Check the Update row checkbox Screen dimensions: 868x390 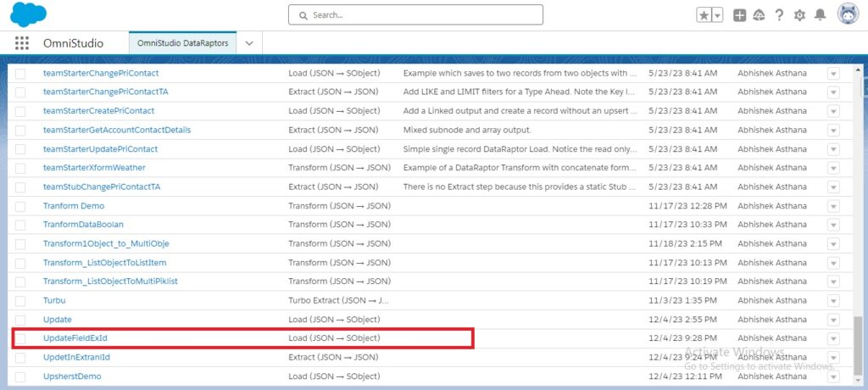(x=20, y=320)
